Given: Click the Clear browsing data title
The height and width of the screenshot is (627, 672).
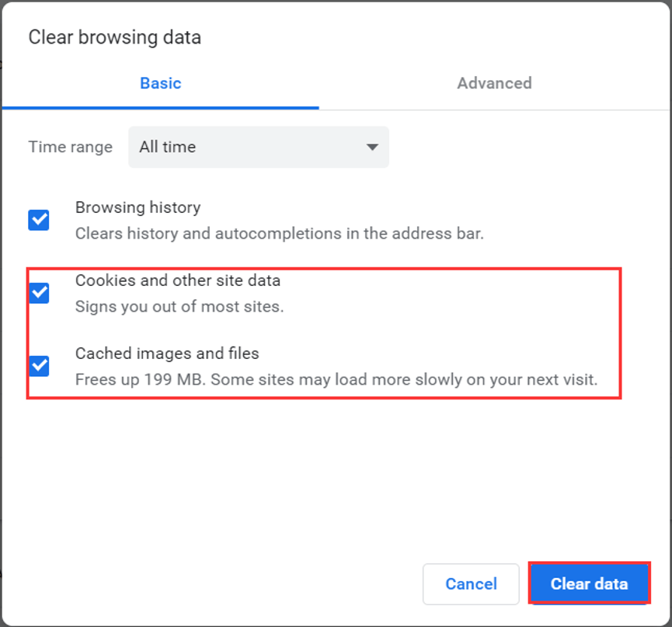Looking at the screenshot, I should tap(114, 37).
